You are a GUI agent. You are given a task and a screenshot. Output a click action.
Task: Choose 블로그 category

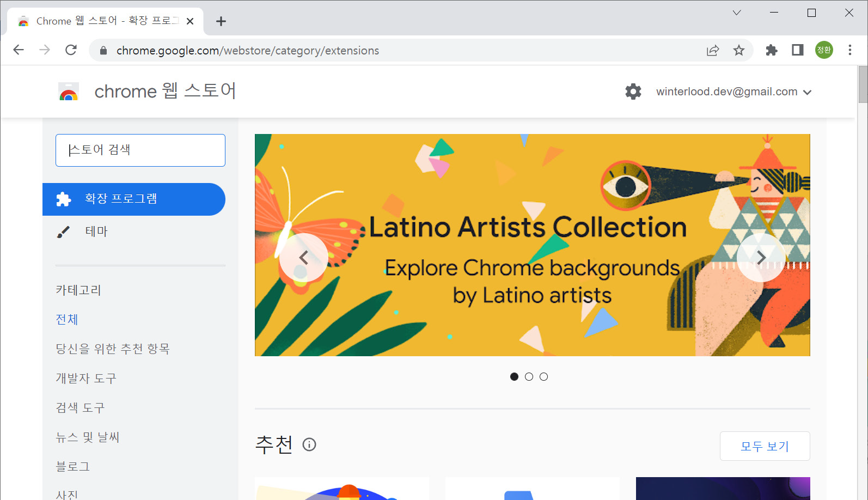tap(73, 467)
